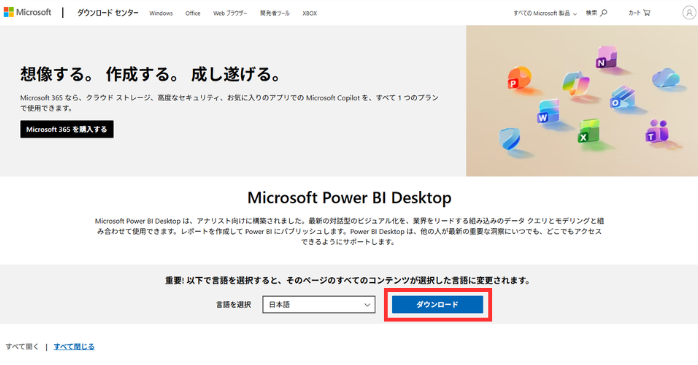Open the search magnifier icon
This screenshot has width=698, height=365.
tap(604, 13)
